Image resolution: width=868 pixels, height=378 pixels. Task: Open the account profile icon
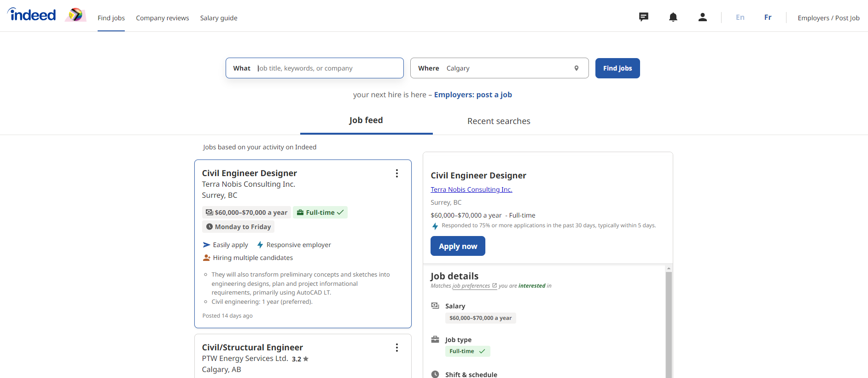[x=703, y=17]
